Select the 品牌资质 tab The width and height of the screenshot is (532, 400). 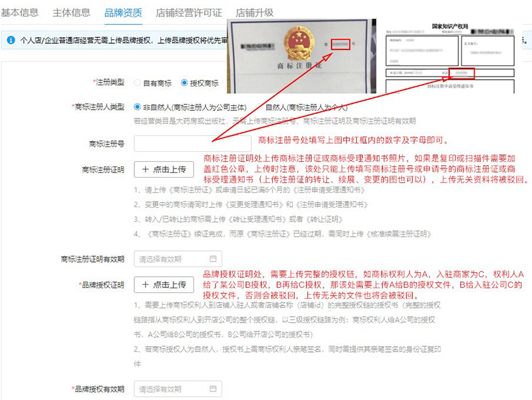point(123,13)
